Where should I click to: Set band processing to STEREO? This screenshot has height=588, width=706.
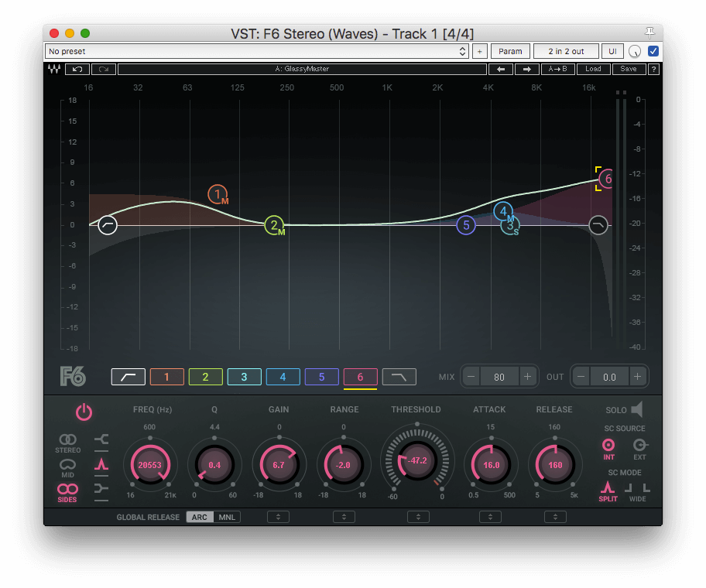68,443
